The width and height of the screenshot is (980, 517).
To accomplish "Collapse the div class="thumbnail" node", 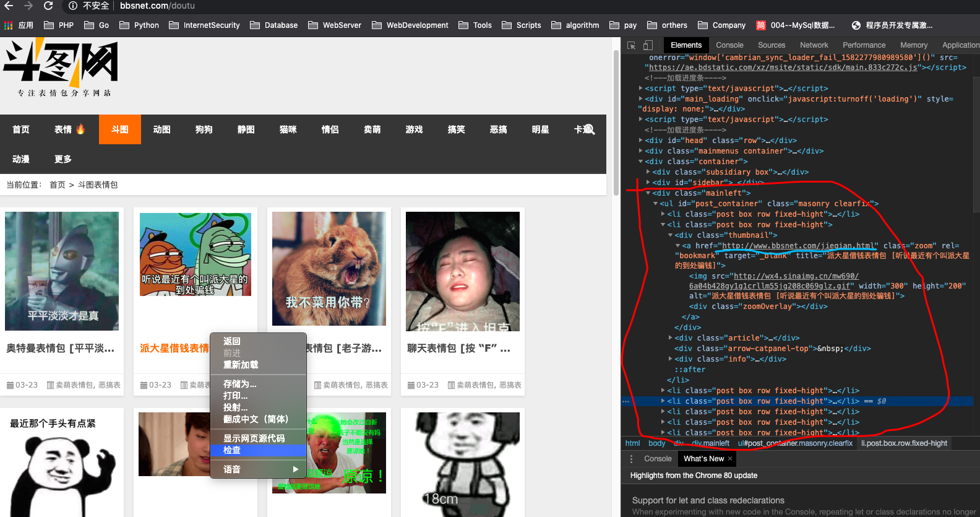I will [670, 235].
